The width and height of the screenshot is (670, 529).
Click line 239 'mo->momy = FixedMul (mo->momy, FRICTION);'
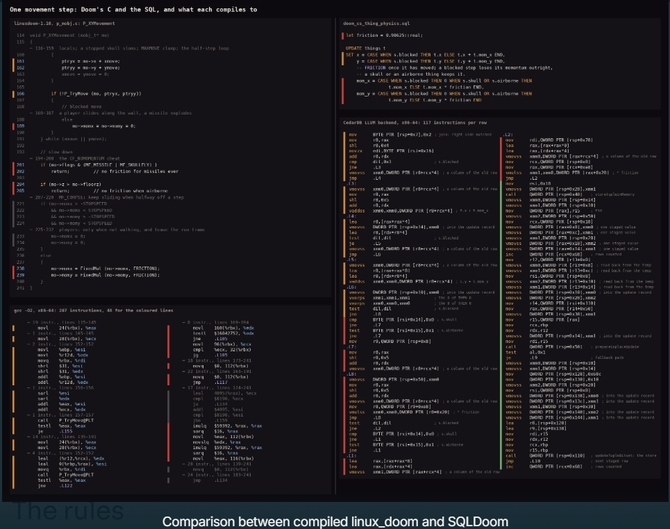point(105,275)
